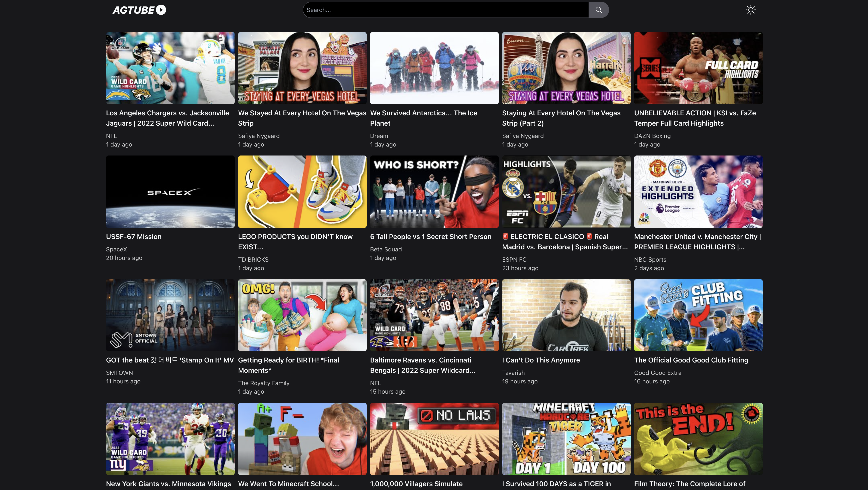Screen dimensions: 868x490
Task: Open the Ravens vs. Bengals Wild Card thumbnail
Action: [x=434, y=315]
